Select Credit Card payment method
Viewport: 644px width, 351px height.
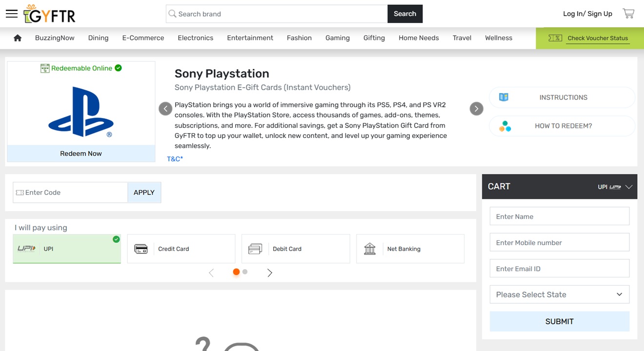tap(181, 249)
